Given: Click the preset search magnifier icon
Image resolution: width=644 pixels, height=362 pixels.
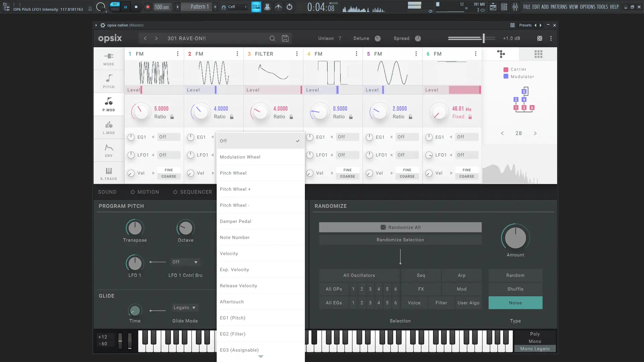Looking at the screenshot, I should click(x=272, y=39).
